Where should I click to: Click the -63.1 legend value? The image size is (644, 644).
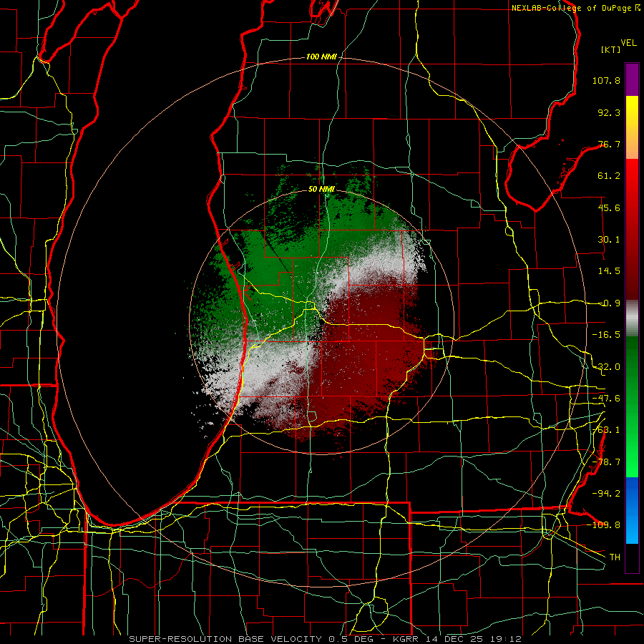click(x=606, y=430)
